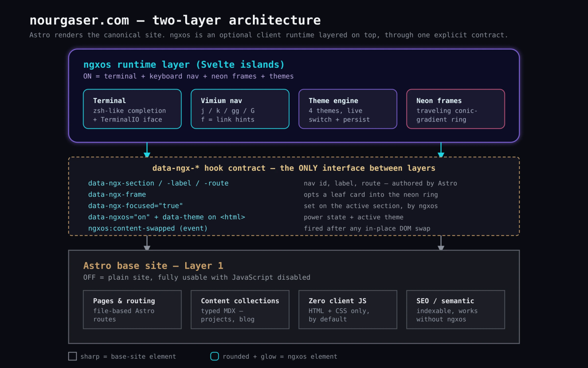Click 'set on the active section, by ngxos'
This screenshot has height=368, width=588.
371,206
